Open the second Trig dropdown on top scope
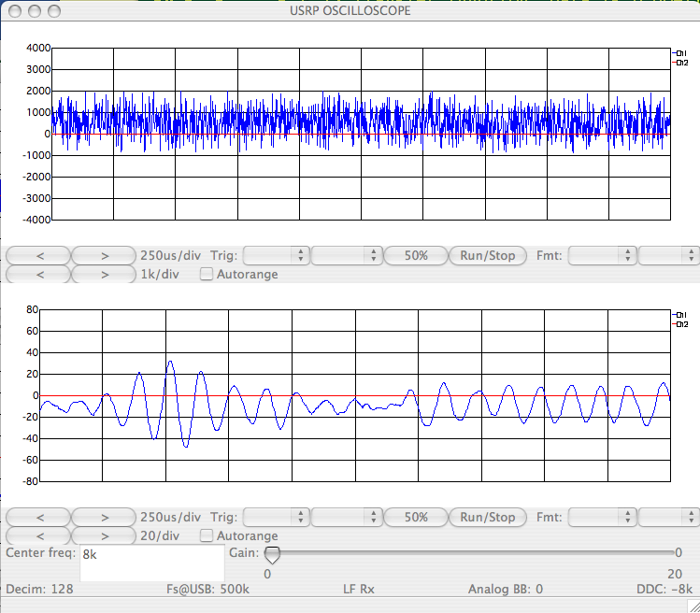Image resolution: width=700 pixels, height=613 pixels. coord(347,255)
